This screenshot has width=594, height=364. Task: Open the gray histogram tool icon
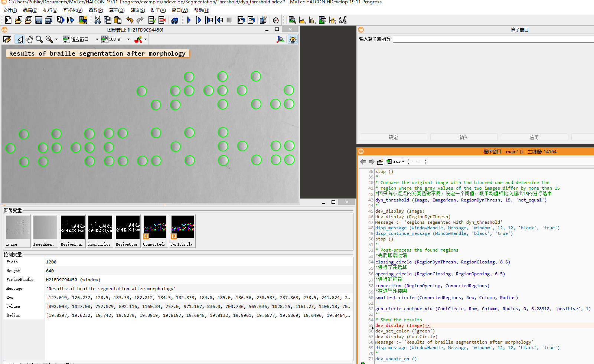click(302, 20)
